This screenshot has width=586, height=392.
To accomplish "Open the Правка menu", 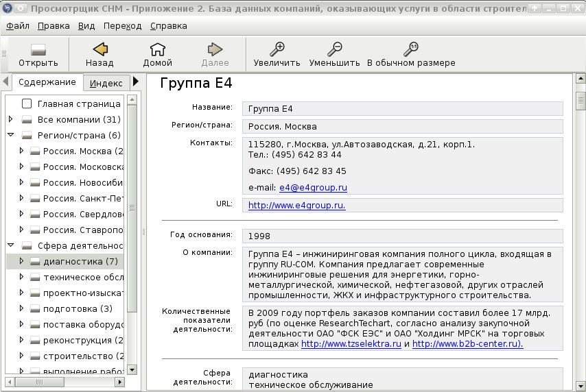I will click(x=54, y=26).
